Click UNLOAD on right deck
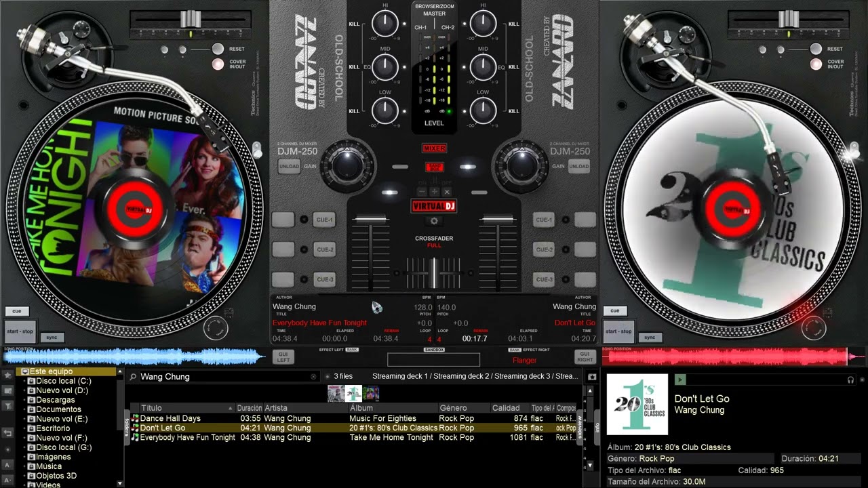The height and width of the screenshot is (488, 868). coord(578,166)
